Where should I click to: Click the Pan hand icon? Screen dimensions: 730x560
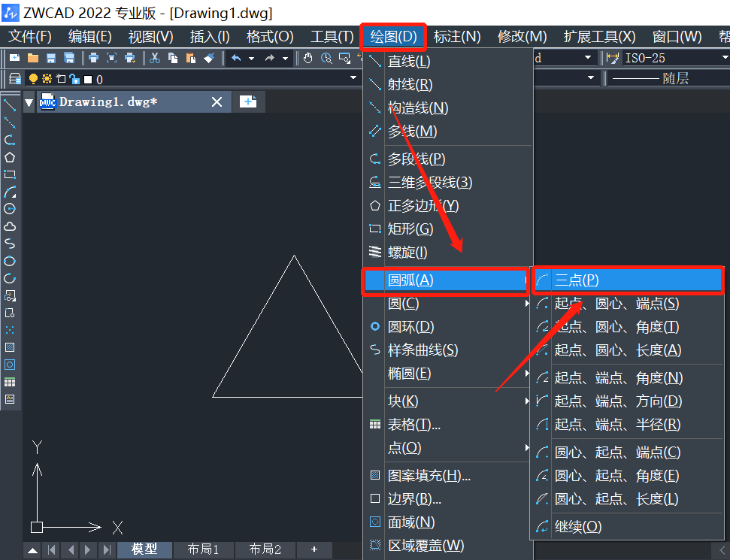tap(308, 58)
